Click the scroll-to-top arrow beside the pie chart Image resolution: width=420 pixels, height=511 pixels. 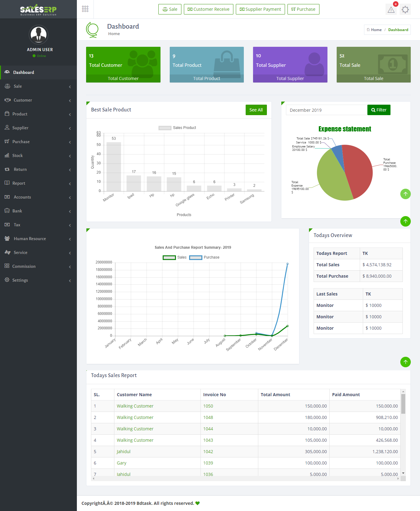(405, 194)
